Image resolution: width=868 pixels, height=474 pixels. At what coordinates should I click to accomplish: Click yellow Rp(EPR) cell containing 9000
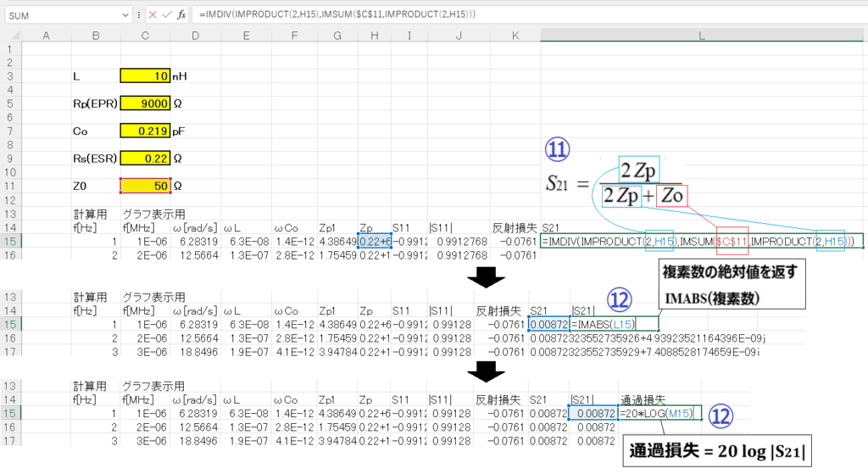(x=146, y=103)
